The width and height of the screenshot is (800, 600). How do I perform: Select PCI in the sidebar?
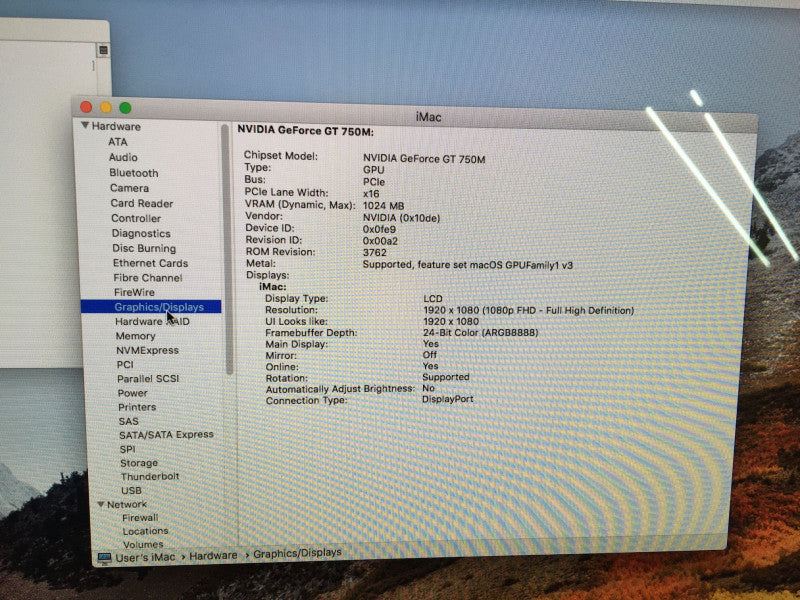point(125,365)
